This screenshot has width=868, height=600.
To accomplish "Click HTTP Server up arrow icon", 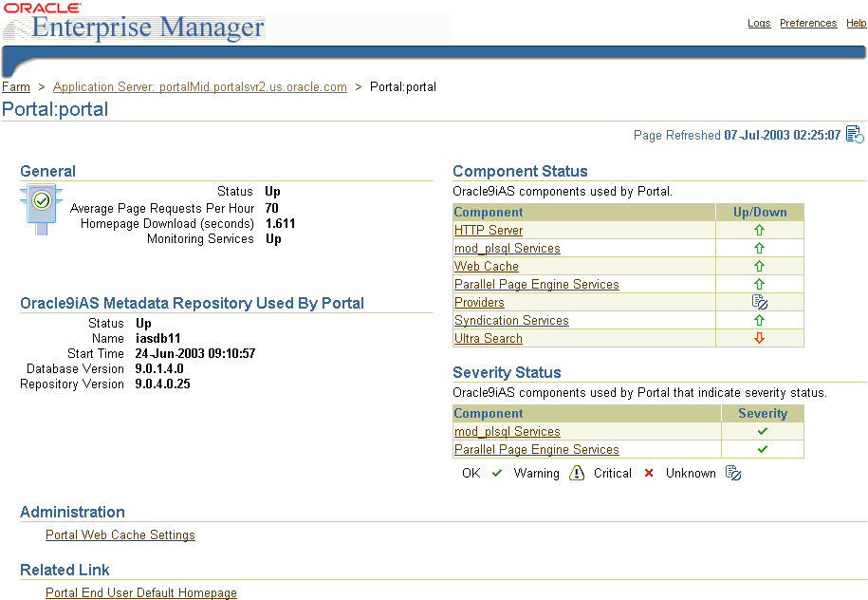I will [x=759, y=230].
